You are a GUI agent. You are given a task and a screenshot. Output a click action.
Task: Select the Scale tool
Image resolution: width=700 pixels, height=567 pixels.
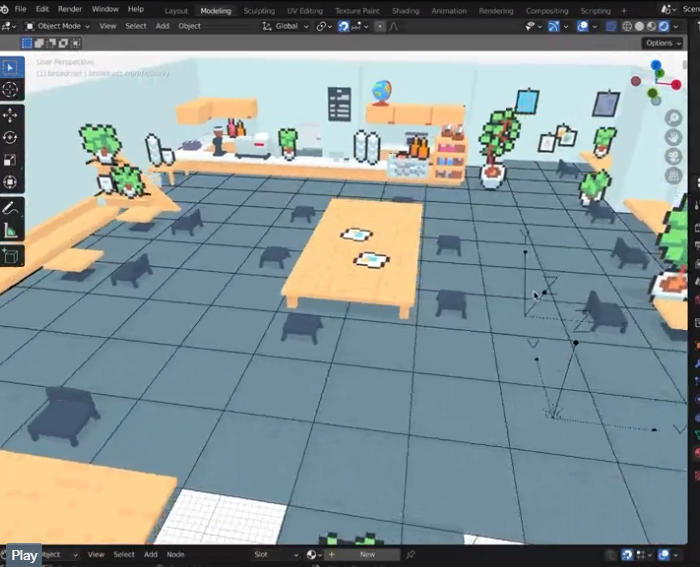coord(11,160)
